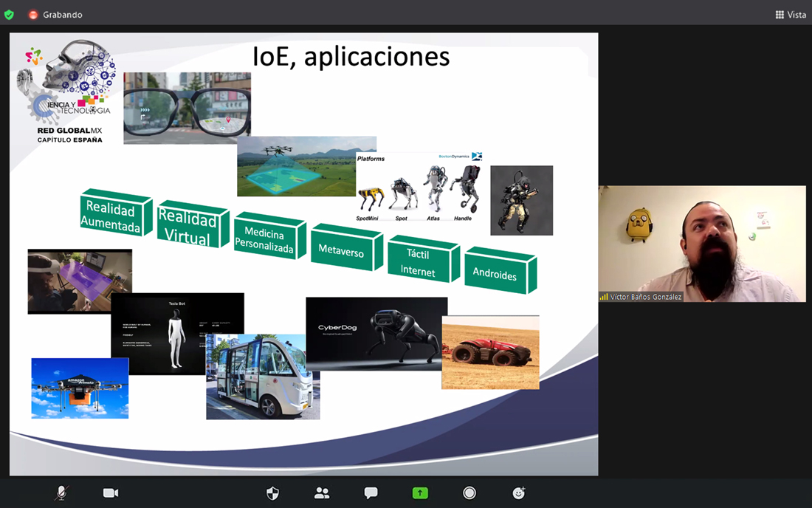Open the Reactions smiley menu
The width and height of the screenshot is (812, 508).
[519, 493]
